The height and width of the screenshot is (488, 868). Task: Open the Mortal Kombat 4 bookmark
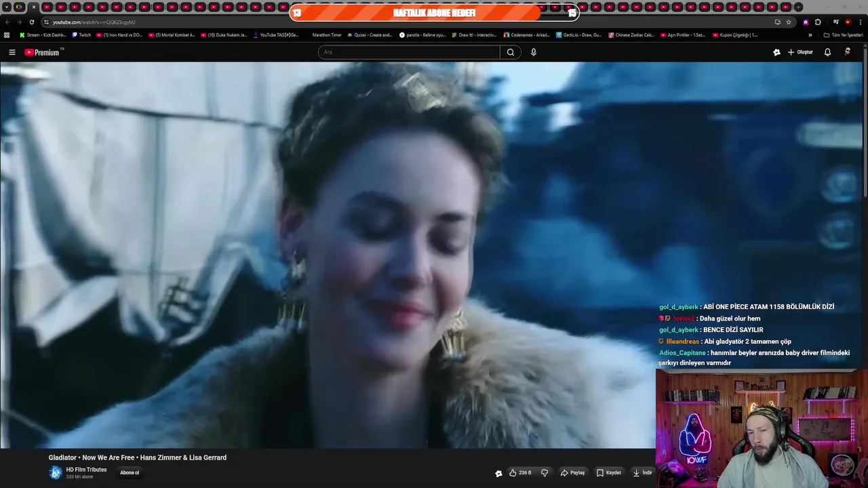172,35
